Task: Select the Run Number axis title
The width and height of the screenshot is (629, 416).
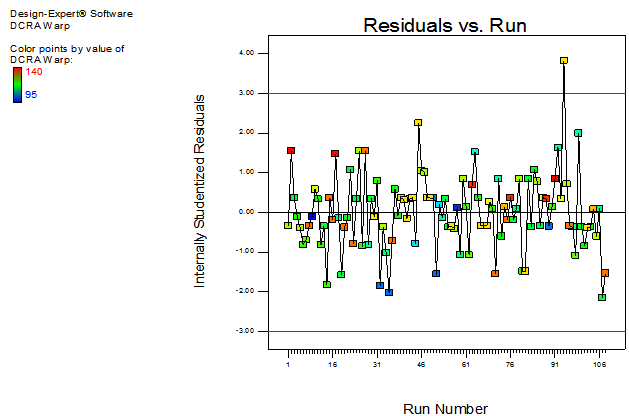Action: [x=445, y=408]
